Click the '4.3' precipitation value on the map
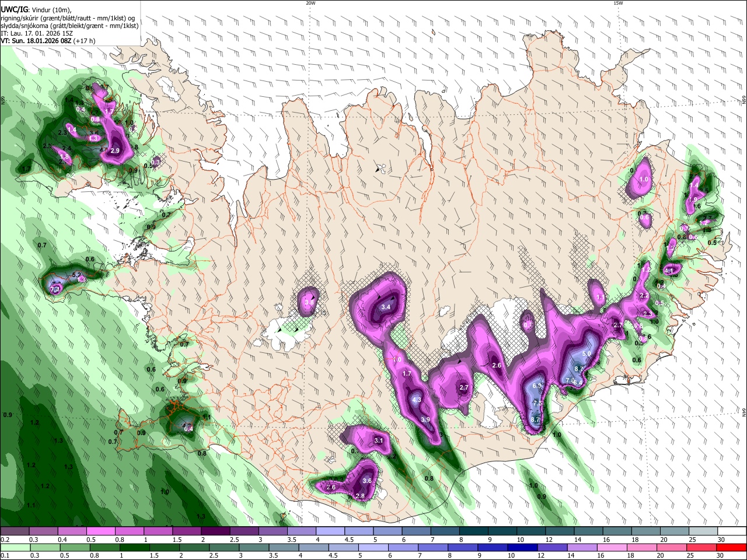The height and width of the screenshot is (560, 747). (x=417, y=400)
